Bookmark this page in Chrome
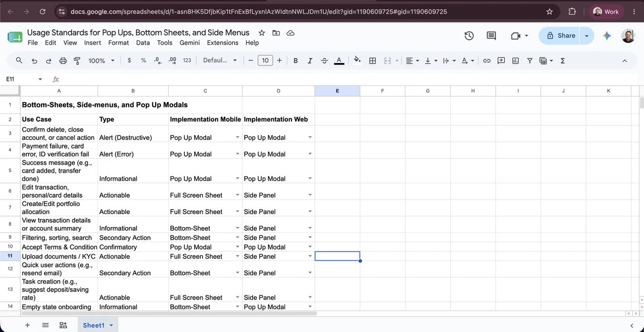 pyautogui.click(x=549, y=11)
